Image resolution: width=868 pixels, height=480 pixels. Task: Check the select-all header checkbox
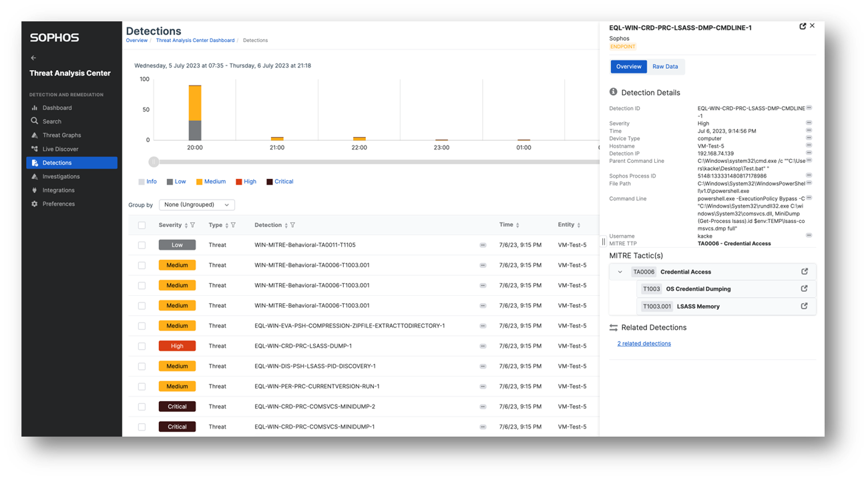click(142, 225)
